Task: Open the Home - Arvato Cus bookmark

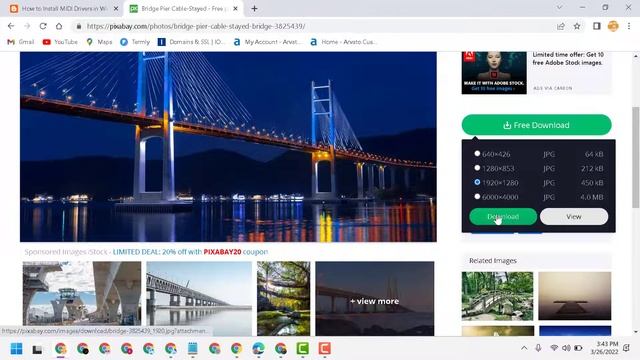Action: (344, 42)
